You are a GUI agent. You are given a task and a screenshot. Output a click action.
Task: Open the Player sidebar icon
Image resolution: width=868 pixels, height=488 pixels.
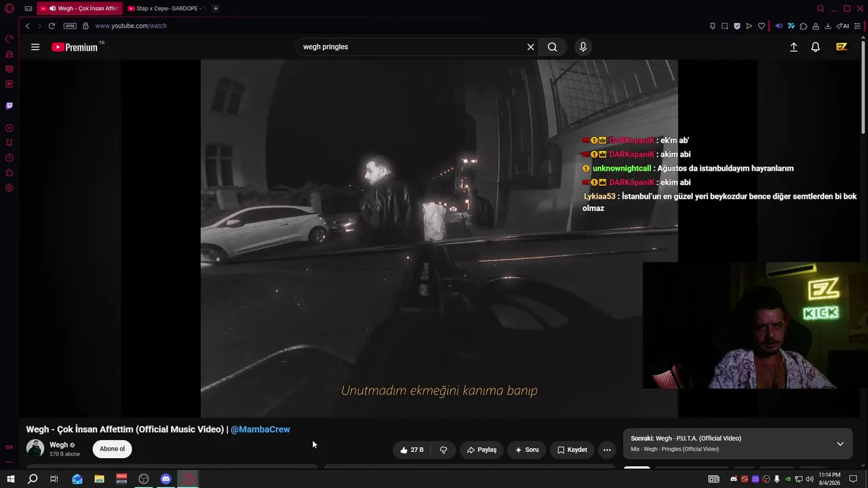pos(9,128)
